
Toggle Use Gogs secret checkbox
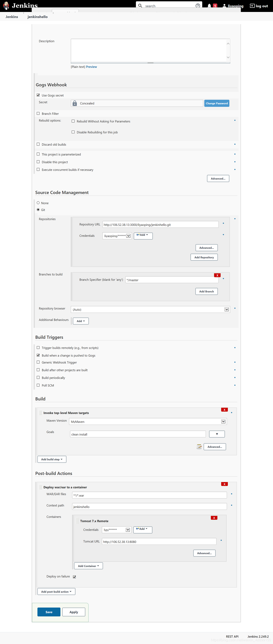tap(38, 95)
